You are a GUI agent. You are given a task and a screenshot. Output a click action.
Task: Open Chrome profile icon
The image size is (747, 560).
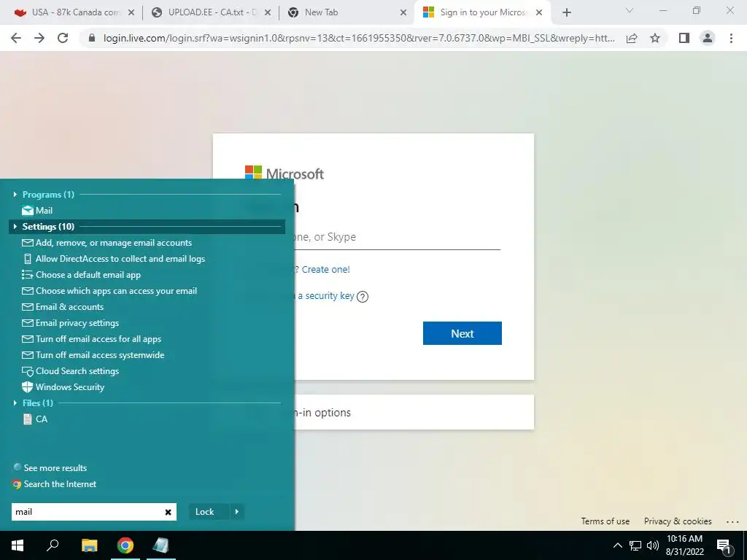pyautogui.click(x=708, y=38)
